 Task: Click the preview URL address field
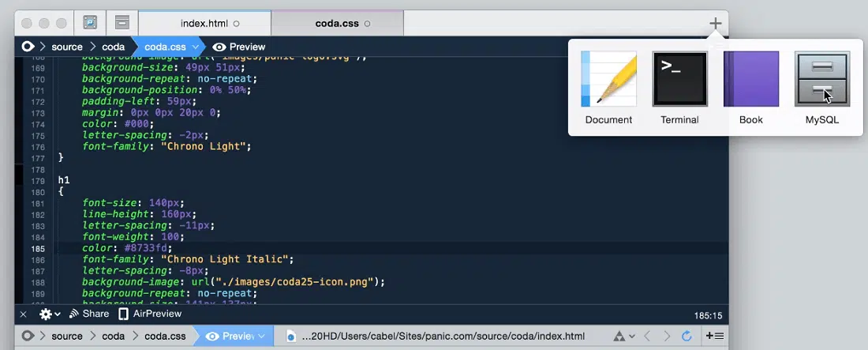click(x=442, y=337)
